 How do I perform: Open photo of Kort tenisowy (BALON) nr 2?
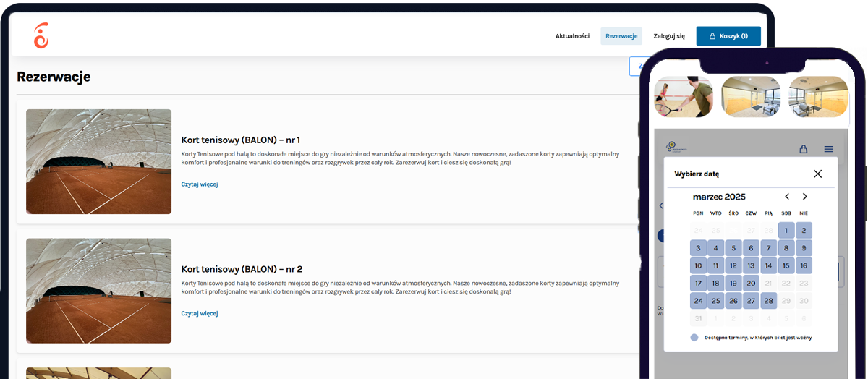(x=98, y=291)
